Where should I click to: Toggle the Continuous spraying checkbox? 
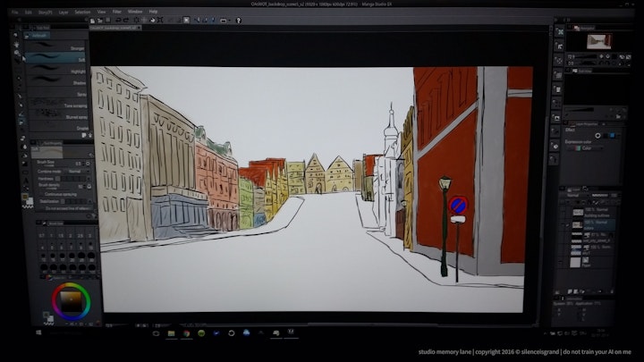[x=41, y=193]
